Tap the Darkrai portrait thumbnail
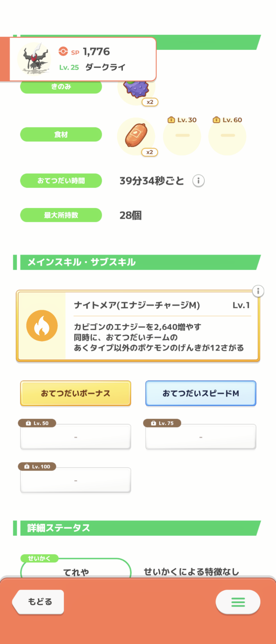276x644 pixels. [34, 59]
